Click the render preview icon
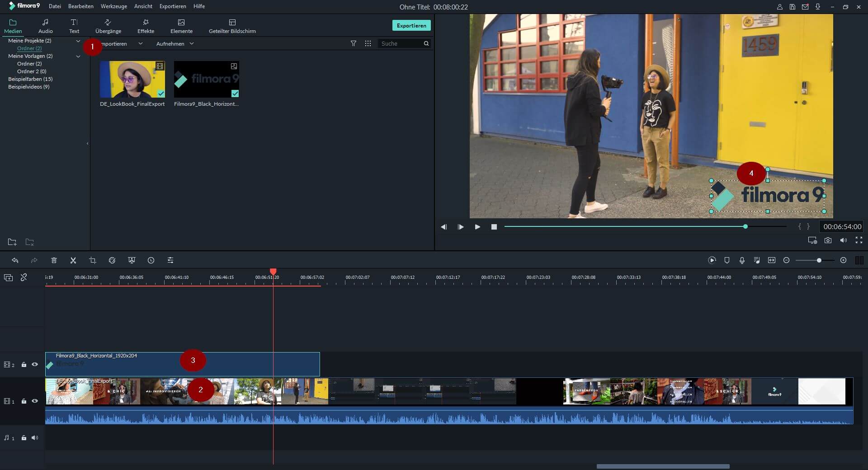The width and height of the screenshot is (868, 470). pyautogui.click(x=712, y=260)
